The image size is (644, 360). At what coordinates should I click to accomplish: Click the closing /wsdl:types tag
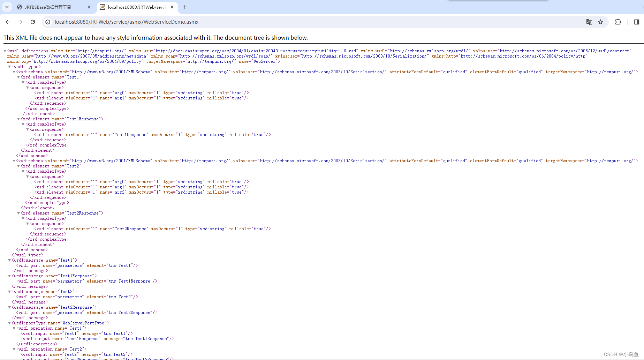[28, 255]
